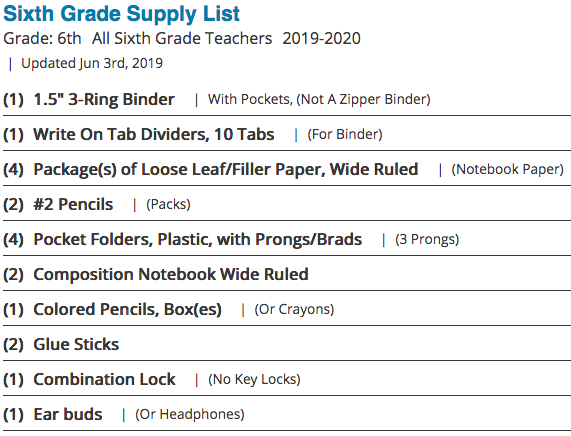The height and width of the screenshot is (436, 571).
Task: Click the (Or Headphones) note
Action: [x=190, y=414]
